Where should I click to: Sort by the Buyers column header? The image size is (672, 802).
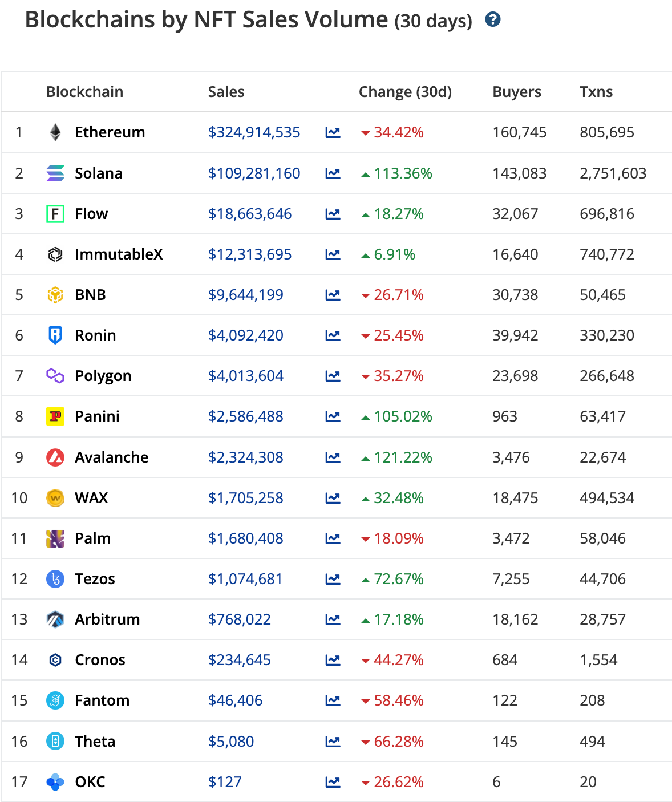point(517,92)
